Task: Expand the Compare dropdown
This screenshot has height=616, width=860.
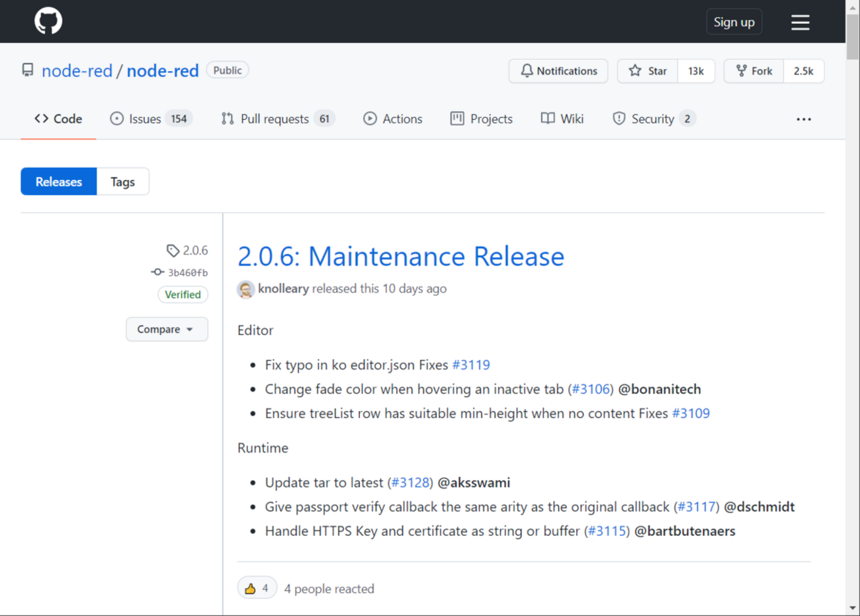Action: (x=167, y=330)
